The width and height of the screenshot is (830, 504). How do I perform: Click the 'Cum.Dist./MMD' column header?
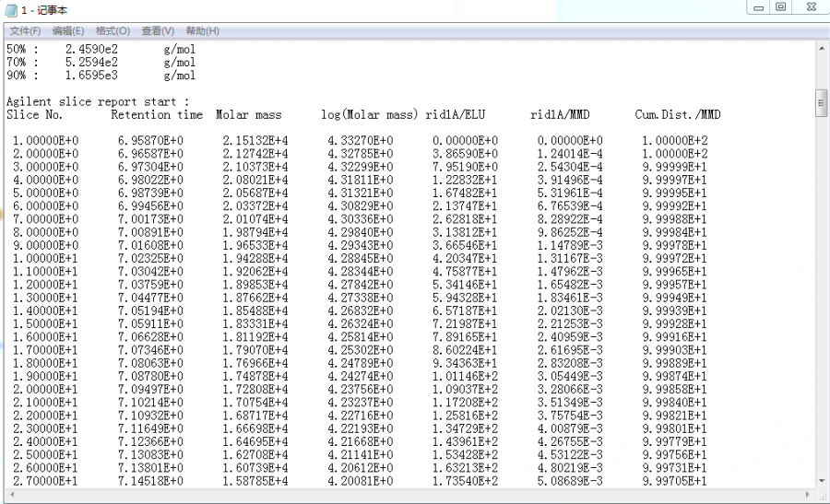pos(678,115)
